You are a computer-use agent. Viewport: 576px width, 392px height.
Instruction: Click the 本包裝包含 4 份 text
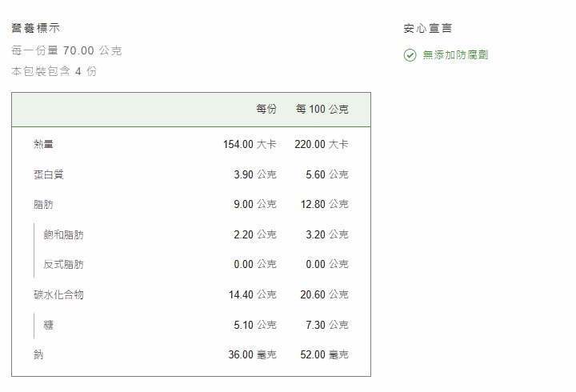54,71
